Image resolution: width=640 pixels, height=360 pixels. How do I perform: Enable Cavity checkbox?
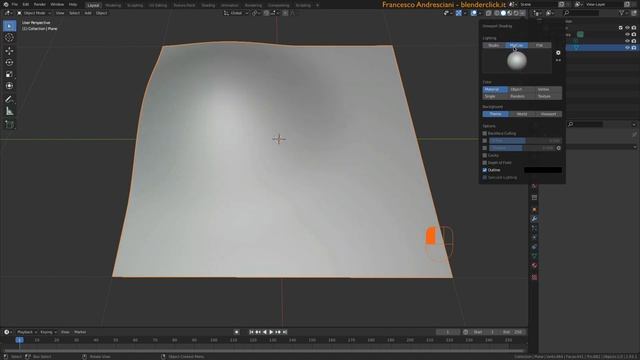485,156
